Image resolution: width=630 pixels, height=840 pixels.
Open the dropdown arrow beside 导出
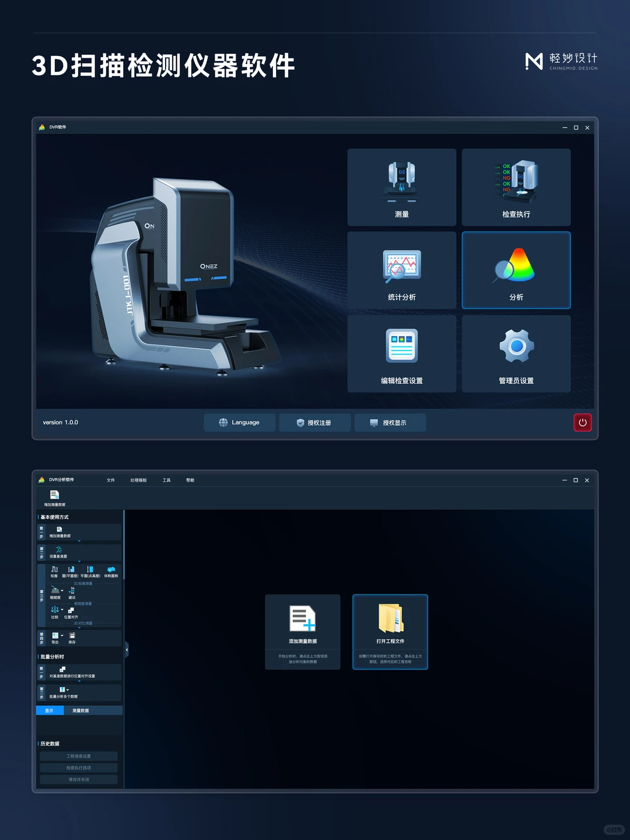(62, 636)
